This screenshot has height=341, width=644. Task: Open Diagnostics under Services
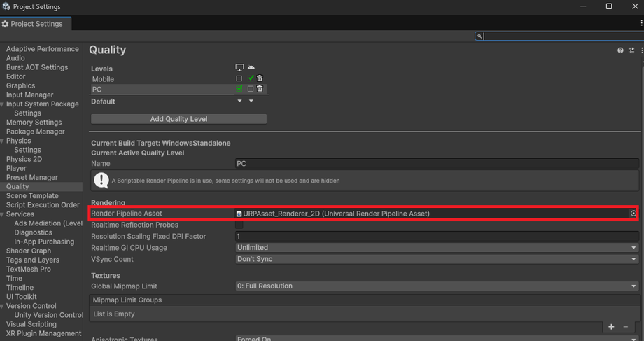[33, 232]
